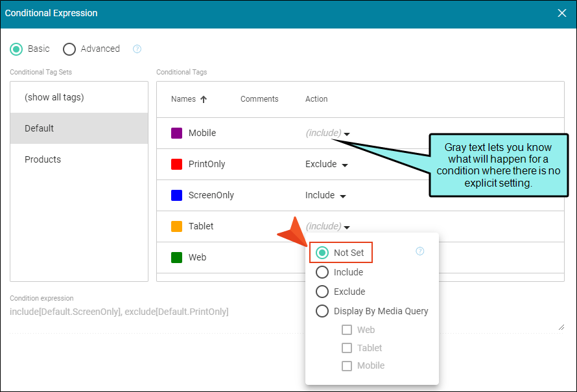Viewport: 577px width, 392px height.
Task: Select the Products tag set
Action: [x=43, y=159]
